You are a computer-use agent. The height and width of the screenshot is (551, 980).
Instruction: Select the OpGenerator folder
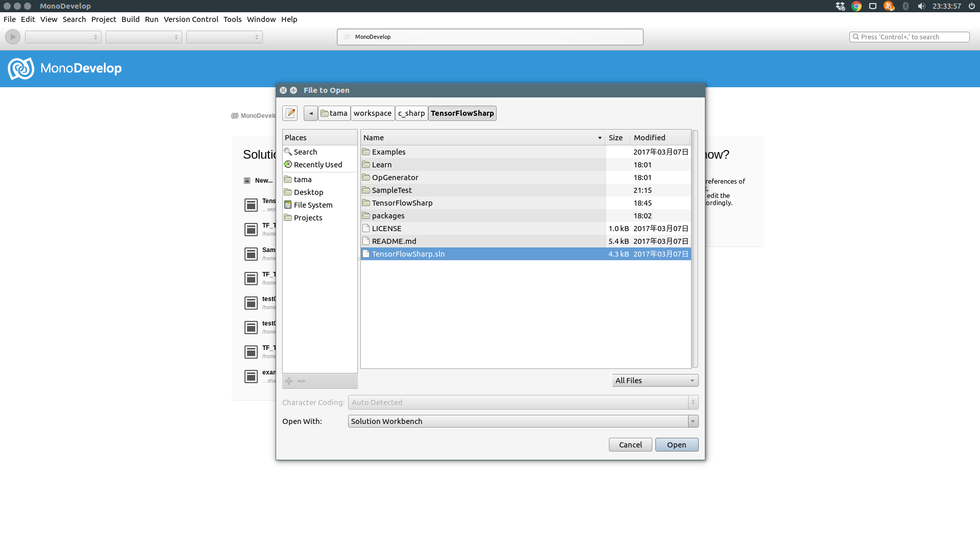click(x=526, y=178)
